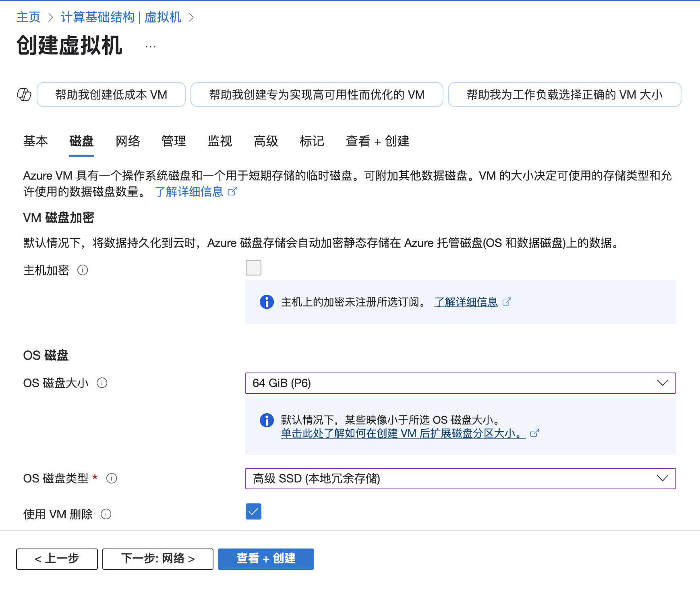
Task: Click the 下一步: 网络 button
Action: click(157, 559)
